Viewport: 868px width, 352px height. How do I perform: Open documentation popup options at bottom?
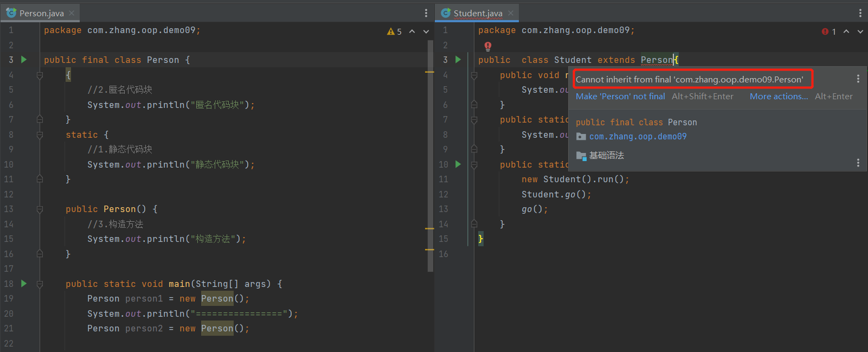(x=858, y=163)
